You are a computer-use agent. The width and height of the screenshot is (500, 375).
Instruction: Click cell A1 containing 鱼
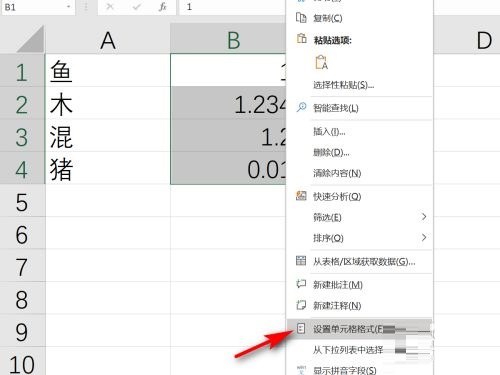click(108, 70)
